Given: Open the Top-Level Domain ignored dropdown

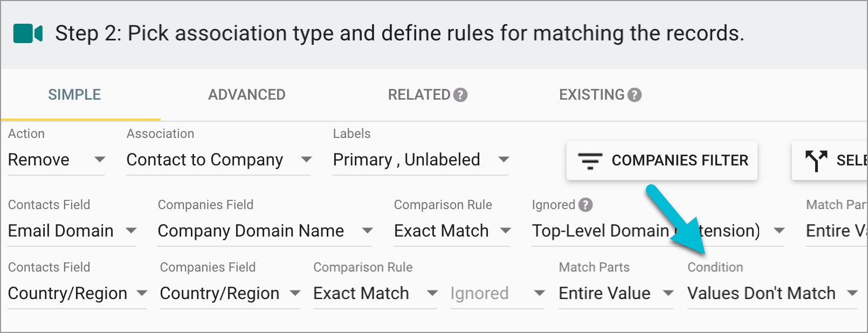Looking at the screenshot, I should coord(657,231).
